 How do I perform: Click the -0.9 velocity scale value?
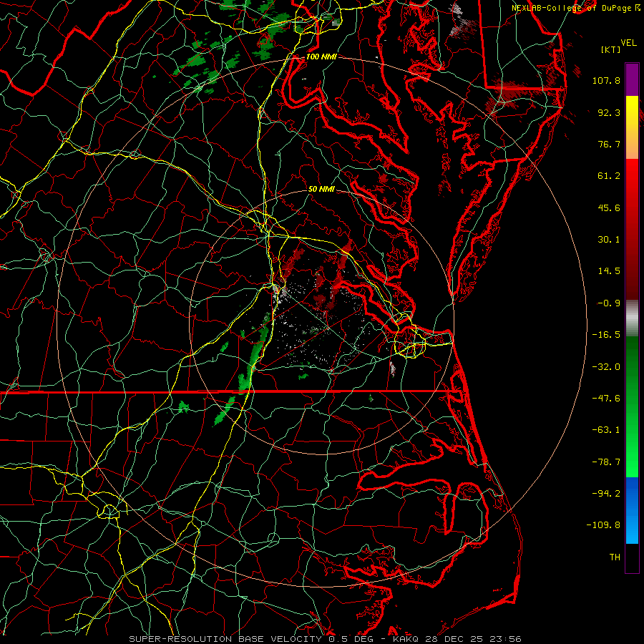click(609, 303)
